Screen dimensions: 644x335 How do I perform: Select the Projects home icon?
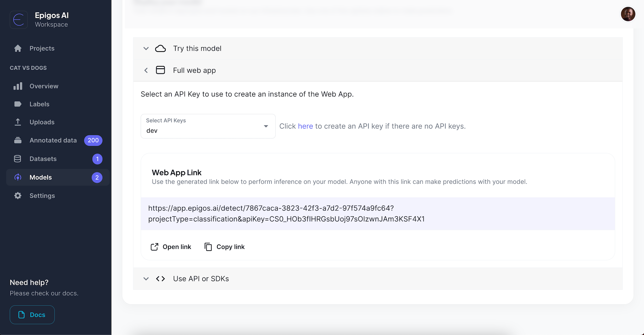click(x=17, y=48)
